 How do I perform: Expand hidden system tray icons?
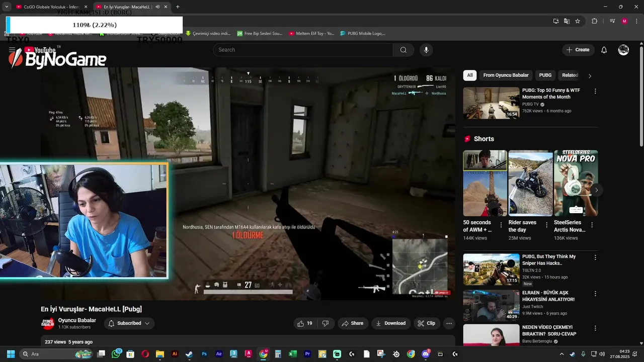point(562,354)
